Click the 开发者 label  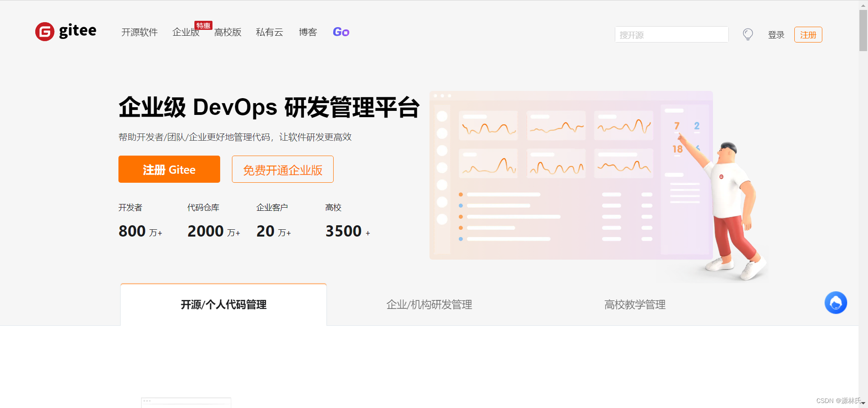pos(130,208)
